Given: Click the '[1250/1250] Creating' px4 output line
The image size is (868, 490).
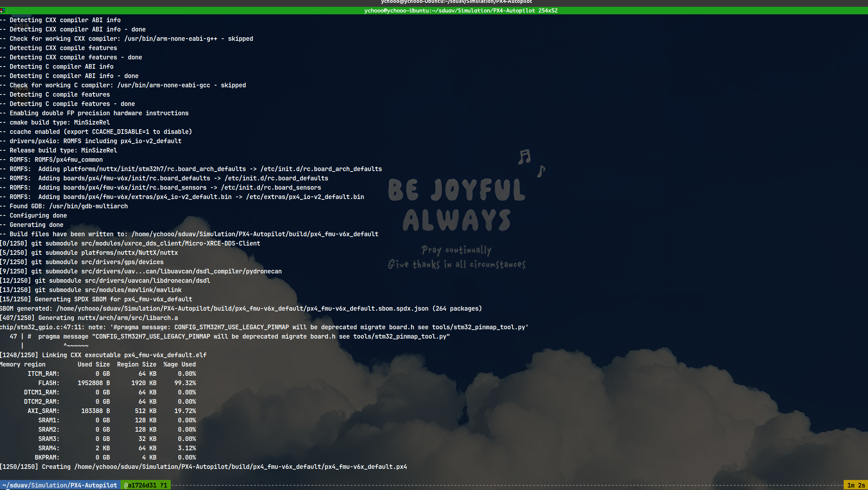Looking at the screenshot, I should (x=204, y=467).
